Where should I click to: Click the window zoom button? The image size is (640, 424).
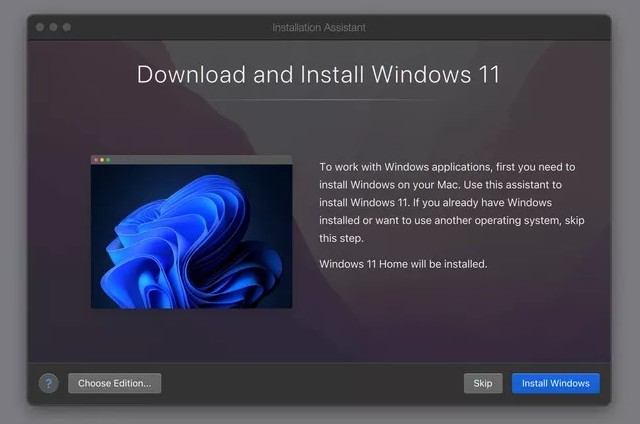tap(67, 27)
